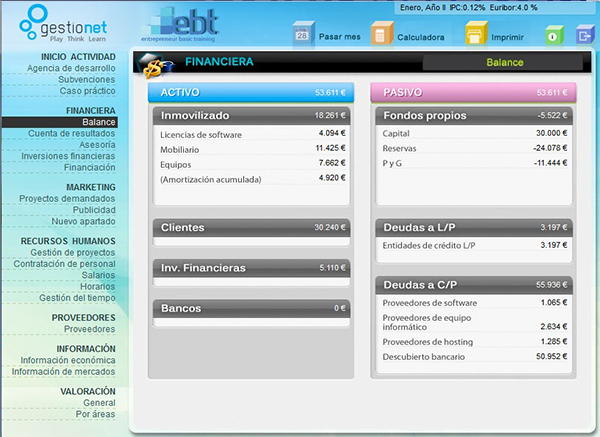
Task: Click the Balance title tab
Action: pyautogui.click(x=503, y=62)
